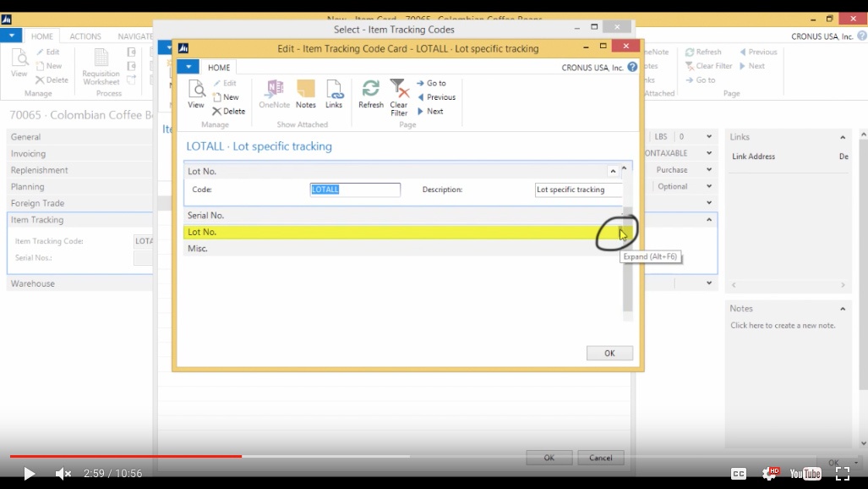Toggle the closed captions CC button
Image resolution: width=868 pixels, height=489 pixels.
coord(739,474)
